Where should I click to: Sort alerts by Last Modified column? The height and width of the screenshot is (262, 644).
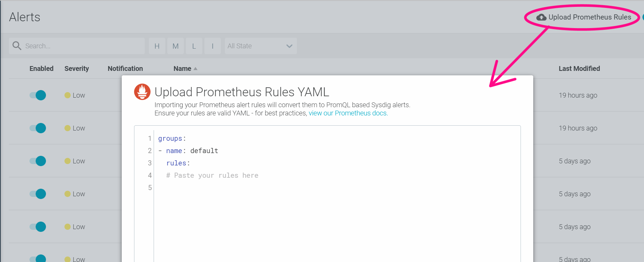click(x=579, y=68)
